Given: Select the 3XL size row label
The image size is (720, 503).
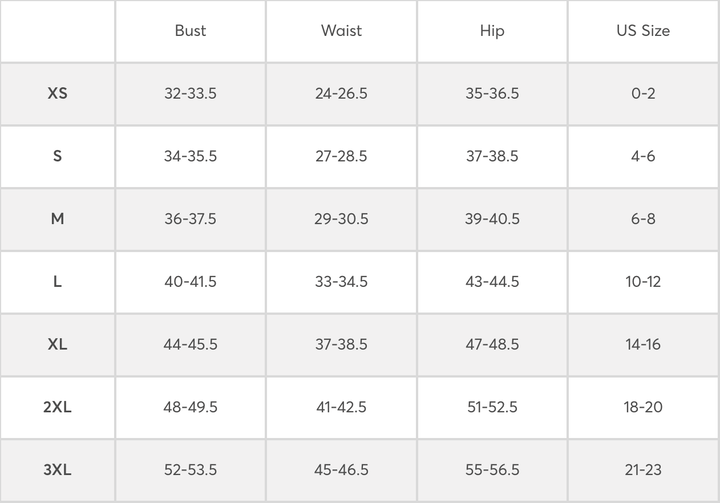Looking at the screenshot, I should point(57,470).
